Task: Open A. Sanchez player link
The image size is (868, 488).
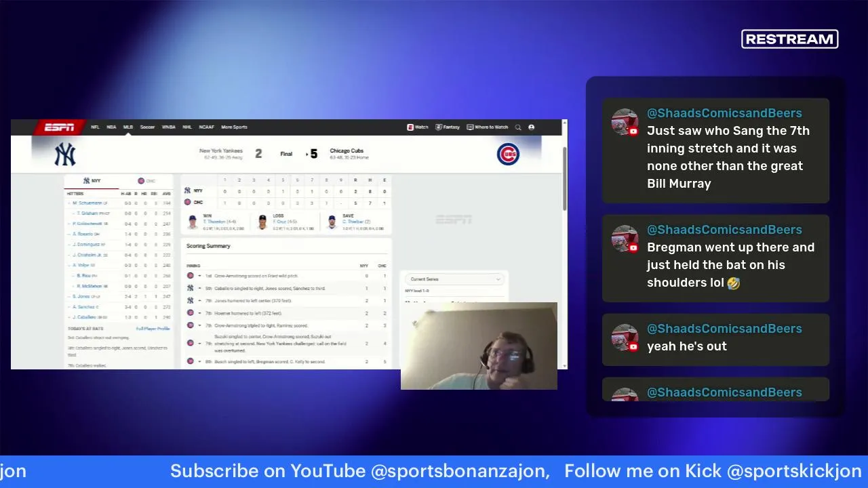Action: 83,307
